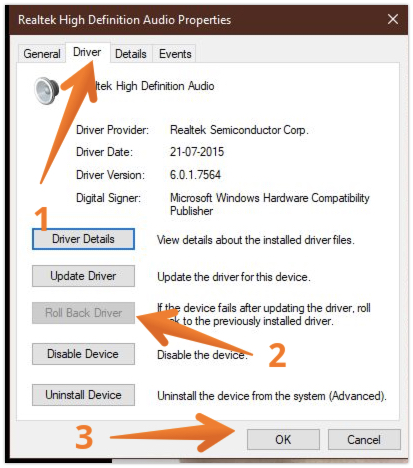Image resolution: width=413 pixels, height=468 pixels.
Task: Switch to the General tab
Action: (42, 54)
